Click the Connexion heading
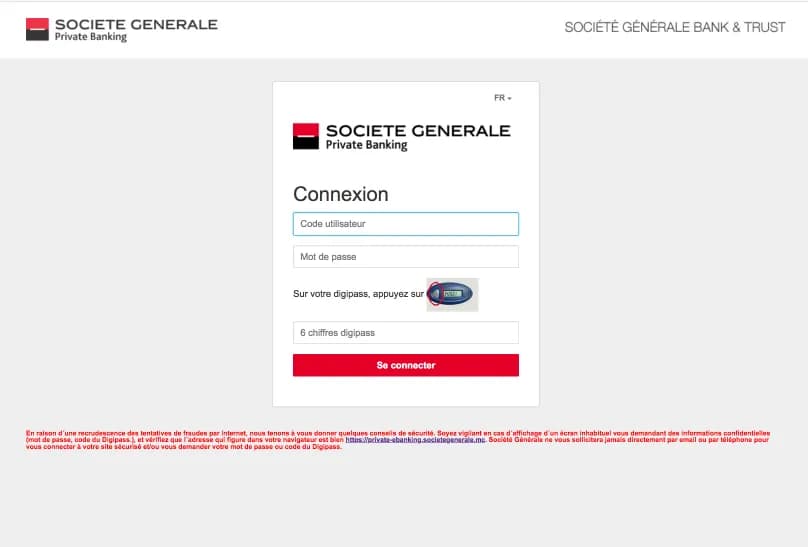 pos(340,194)
